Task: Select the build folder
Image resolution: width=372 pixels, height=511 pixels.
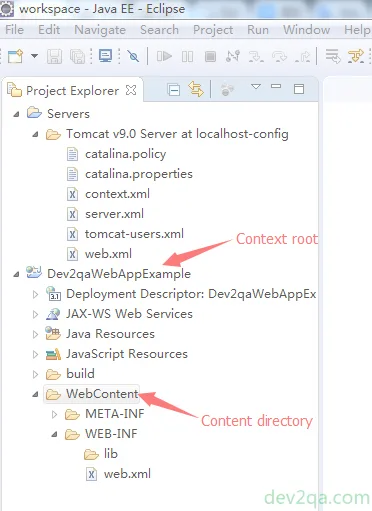Action: coord(80,374)
